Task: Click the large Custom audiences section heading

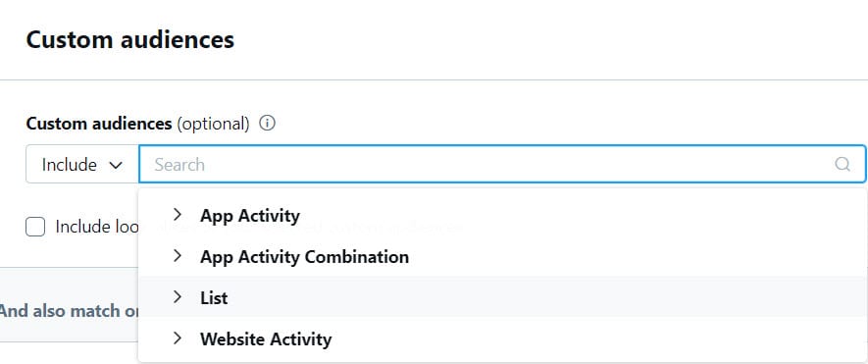Action: point(130,40)
